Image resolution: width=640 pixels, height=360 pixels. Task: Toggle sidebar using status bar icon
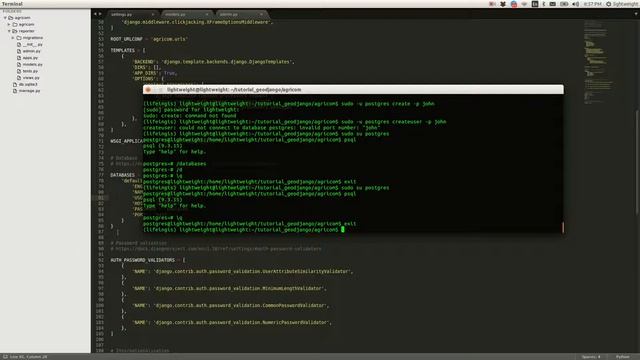click(5, 357)
